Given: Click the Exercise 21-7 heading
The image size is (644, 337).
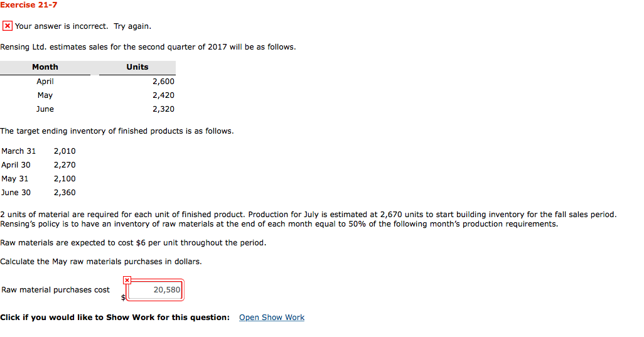Looking at the screenshot, I should (x=29, y=5).
